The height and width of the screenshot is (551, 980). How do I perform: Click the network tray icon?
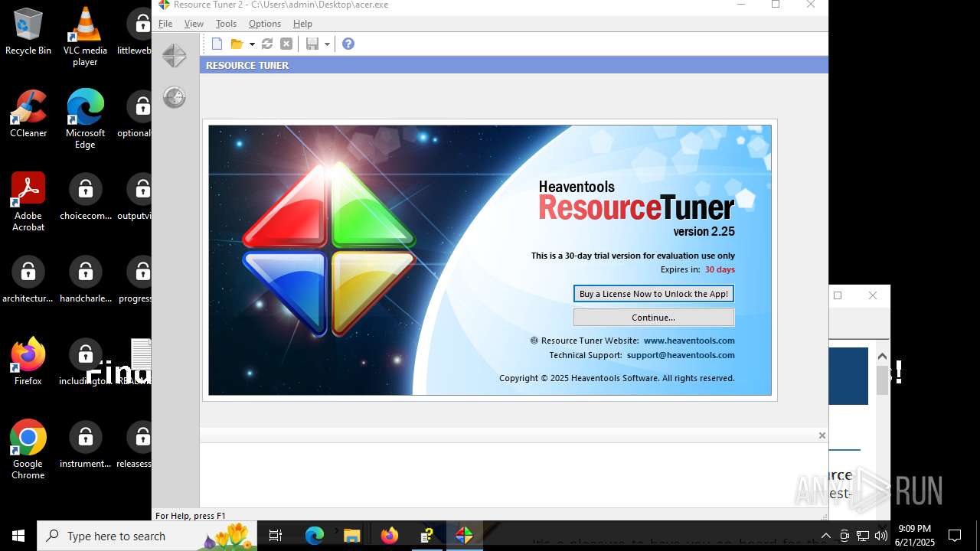pos(863,536)
